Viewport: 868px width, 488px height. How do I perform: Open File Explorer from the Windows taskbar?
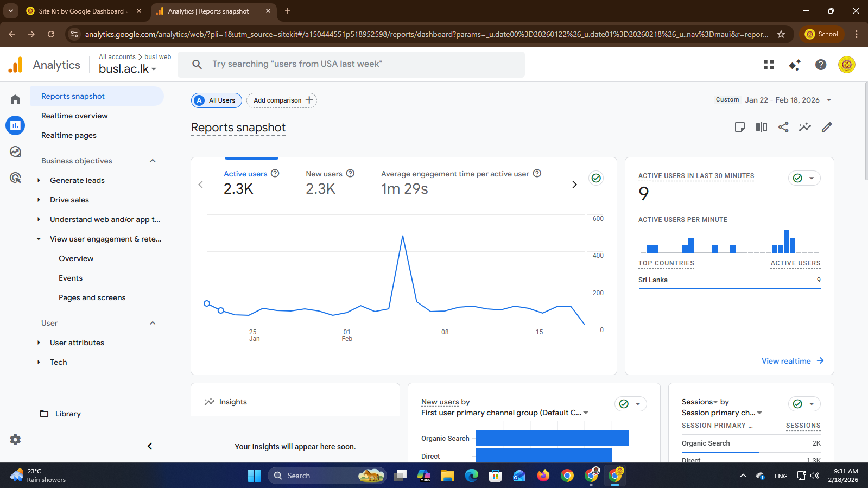448,476
